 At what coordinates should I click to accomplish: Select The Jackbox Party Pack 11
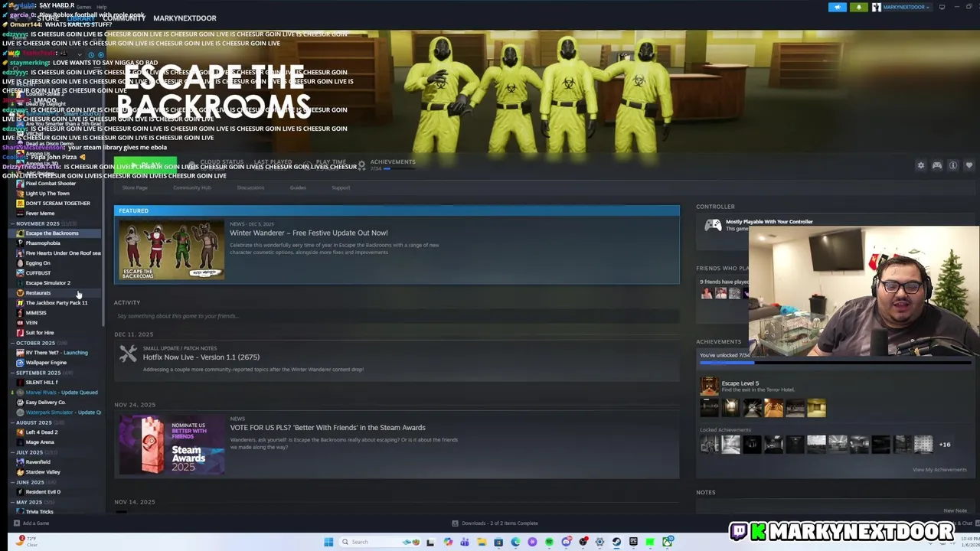(57, 303)
